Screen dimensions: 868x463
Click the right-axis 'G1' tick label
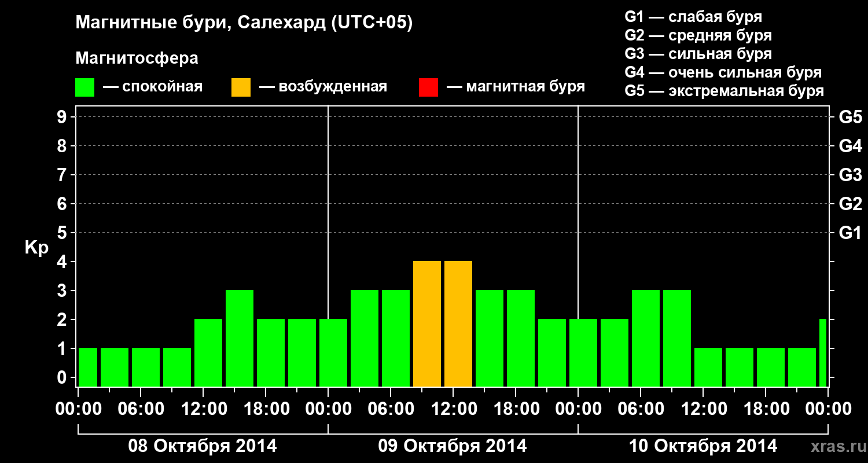(x=851, y=233)
